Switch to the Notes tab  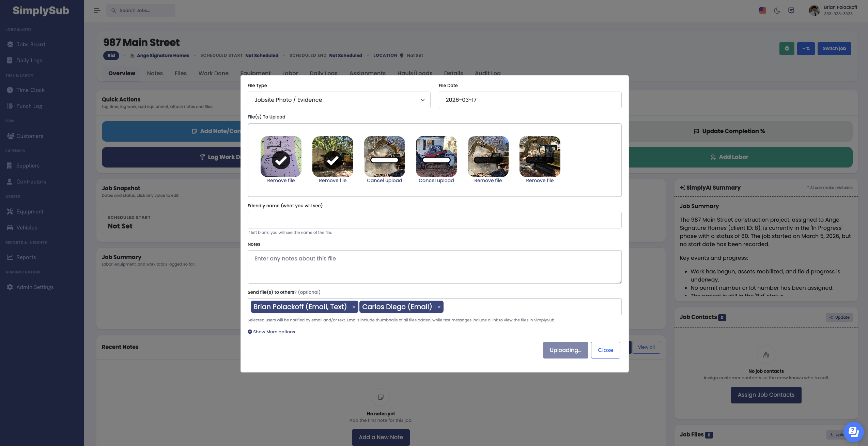coord(155,73)
